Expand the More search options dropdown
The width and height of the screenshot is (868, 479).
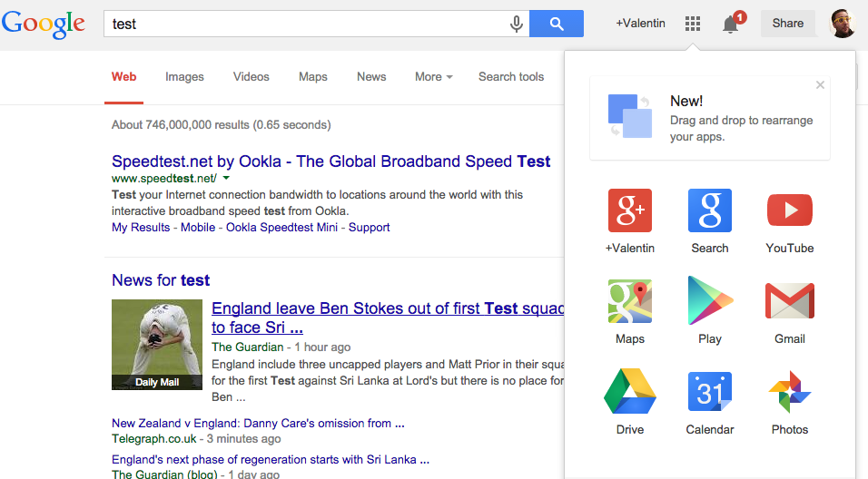(x=433, y=77)
